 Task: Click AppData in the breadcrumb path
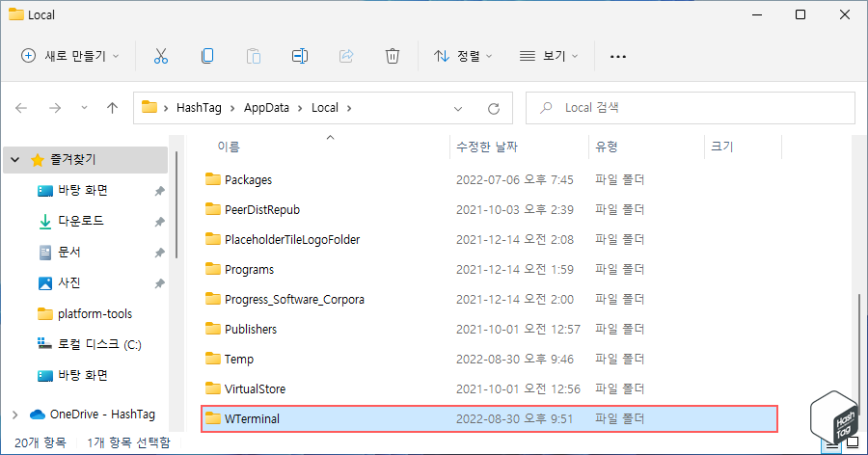pyautogui.click(x=266, y=107)
